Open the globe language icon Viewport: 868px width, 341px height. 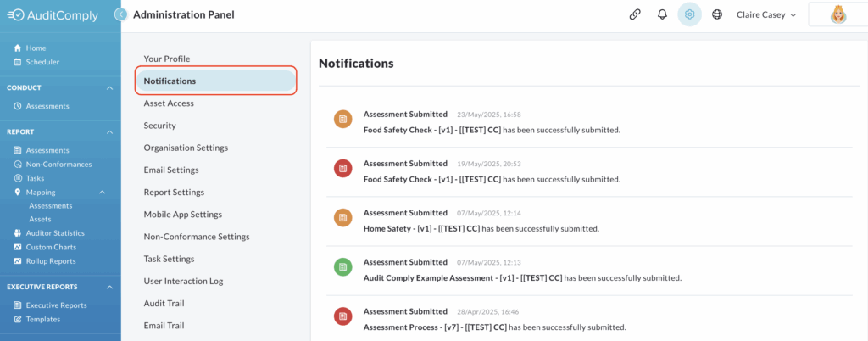[717, 15]
